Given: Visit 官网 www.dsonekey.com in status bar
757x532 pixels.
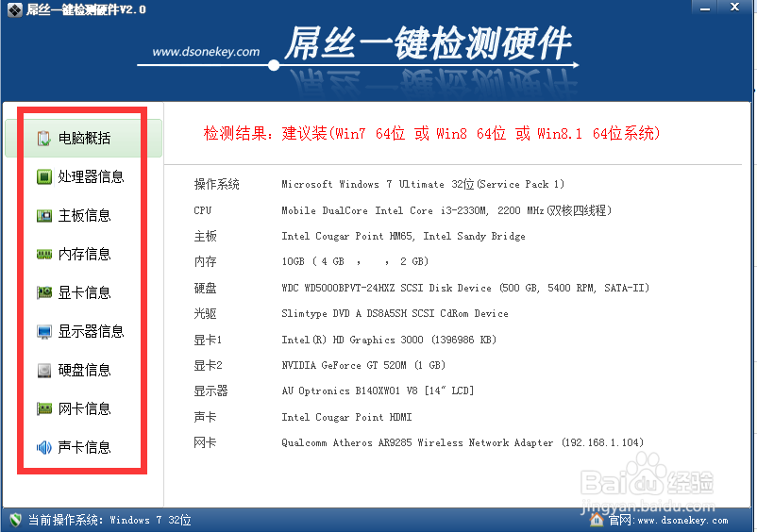Looking at the screenshot, I should pos(668,520).
